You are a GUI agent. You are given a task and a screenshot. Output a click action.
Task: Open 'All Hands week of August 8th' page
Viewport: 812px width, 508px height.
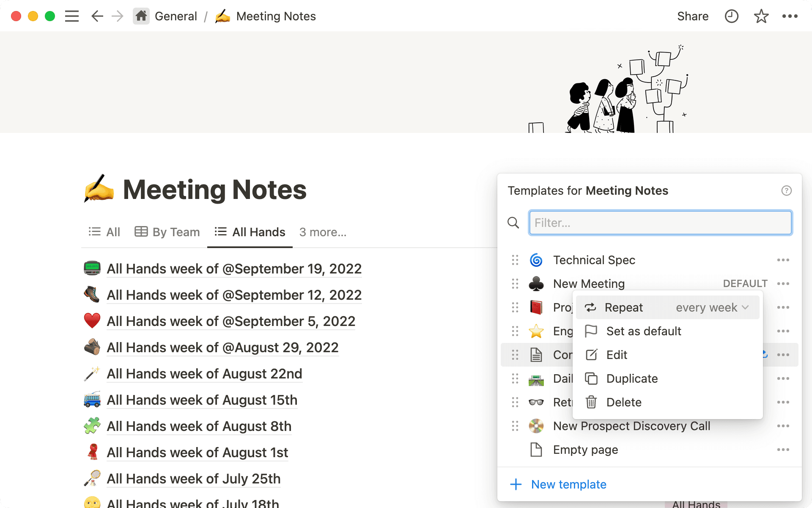pyautogui.click(x=199, y=426)
